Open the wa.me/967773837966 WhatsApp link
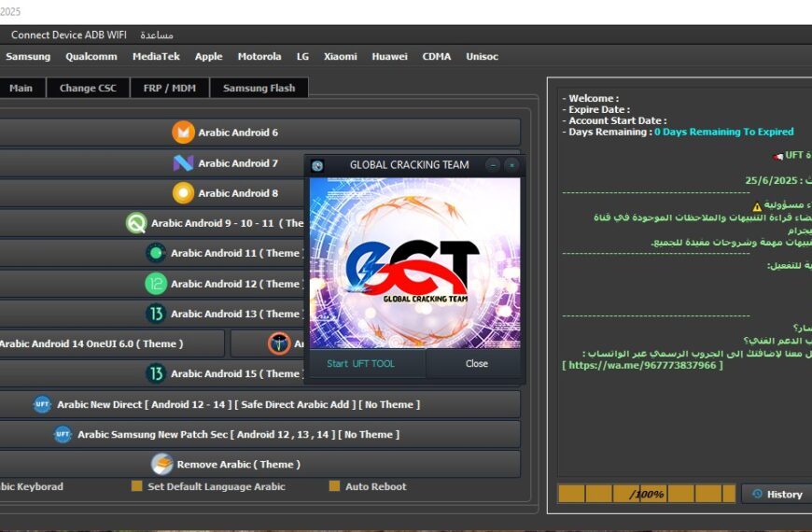 pos(642,365)
